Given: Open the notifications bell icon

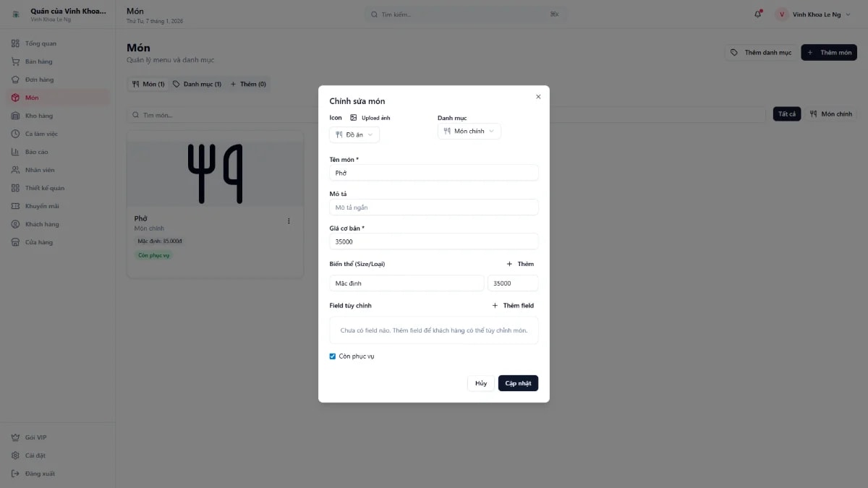Looking at the screenshot, I should [x=758, y=14].
